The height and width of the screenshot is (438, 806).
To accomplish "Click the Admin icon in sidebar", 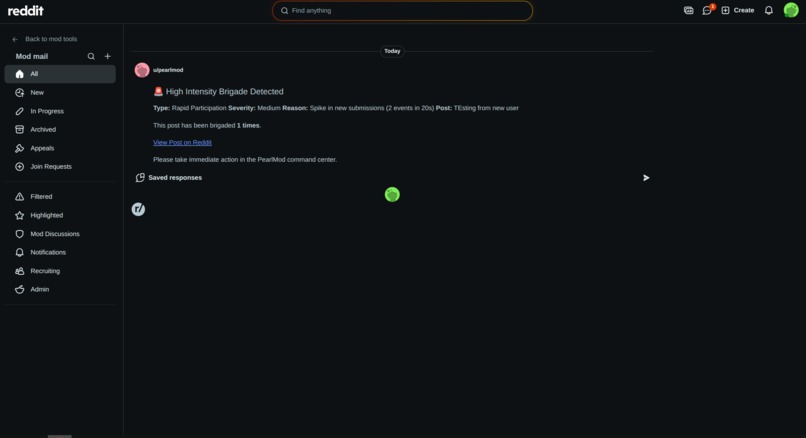I will click(x=20, y=289).
